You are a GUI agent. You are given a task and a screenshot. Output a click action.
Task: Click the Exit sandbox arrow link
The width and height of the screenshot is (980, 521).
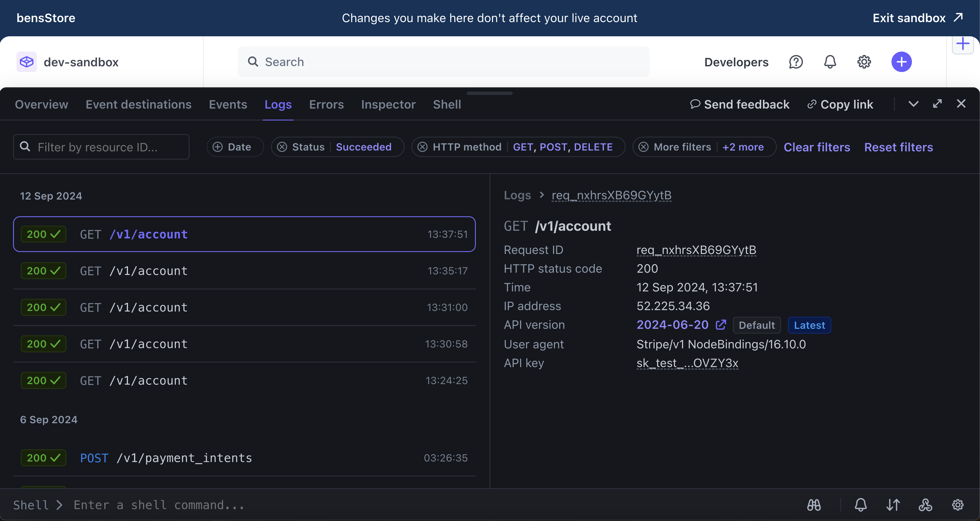(918, 18)
